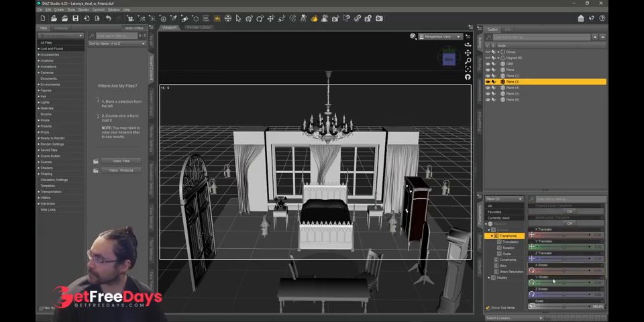Open the Perspective View dropdown
This screenshot has width=644, height=322.
(441, 36)
